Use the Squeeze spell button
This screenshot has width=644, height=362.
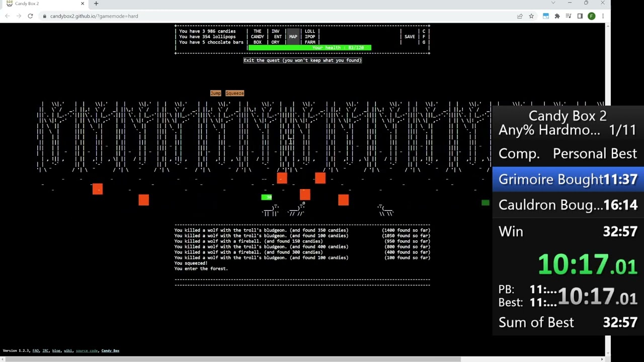click(234, 93)
